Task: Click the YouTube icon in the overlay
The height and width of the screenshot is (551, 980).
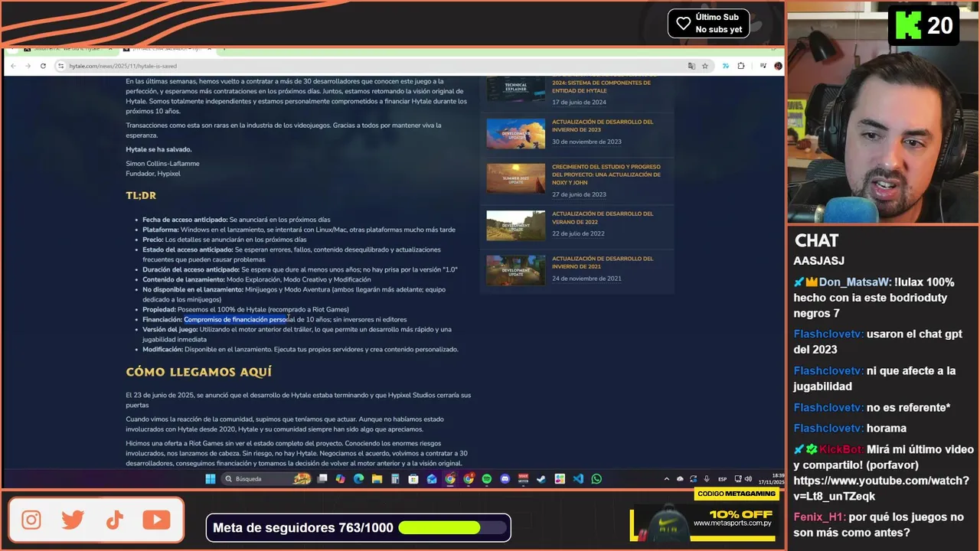Action: click(x=156, y=520)
